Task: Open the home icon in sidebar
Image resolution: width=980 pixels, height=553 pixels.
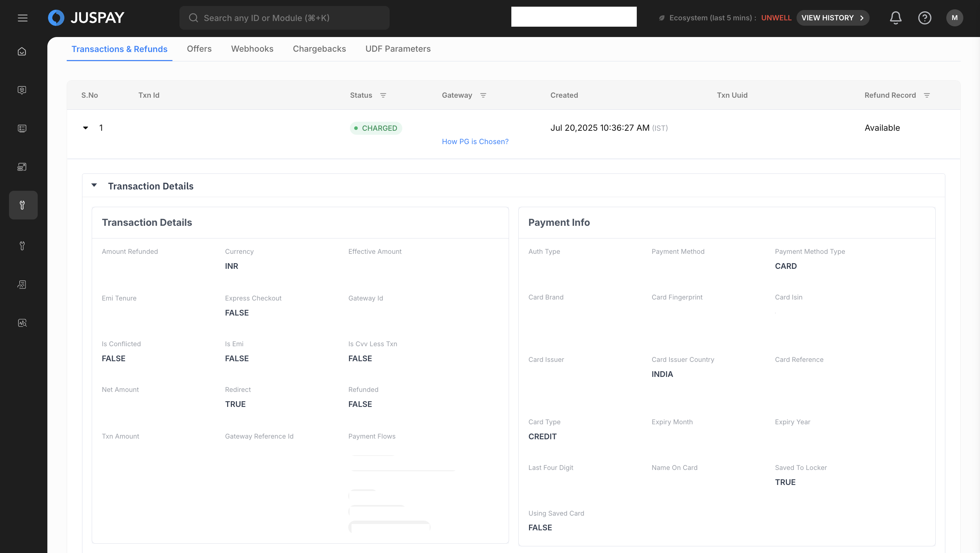Action: pyautogui.click(x=22, y=51)
